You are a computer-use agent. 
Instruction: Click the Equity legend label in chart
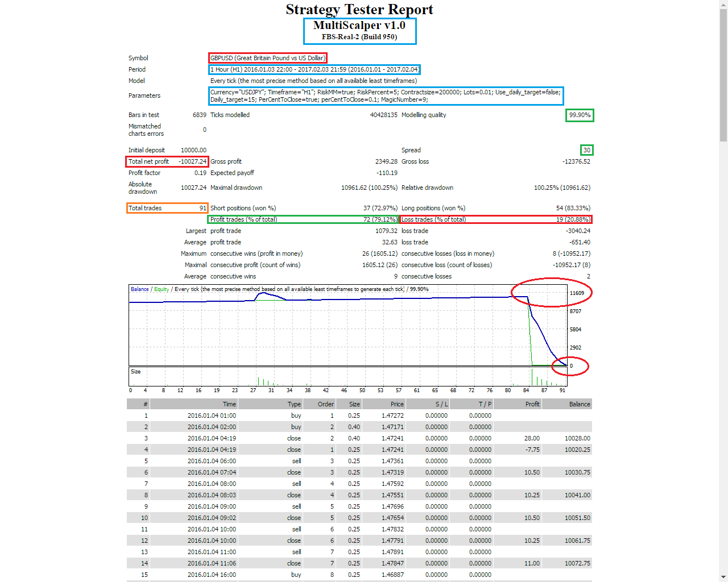click(162, 289)
